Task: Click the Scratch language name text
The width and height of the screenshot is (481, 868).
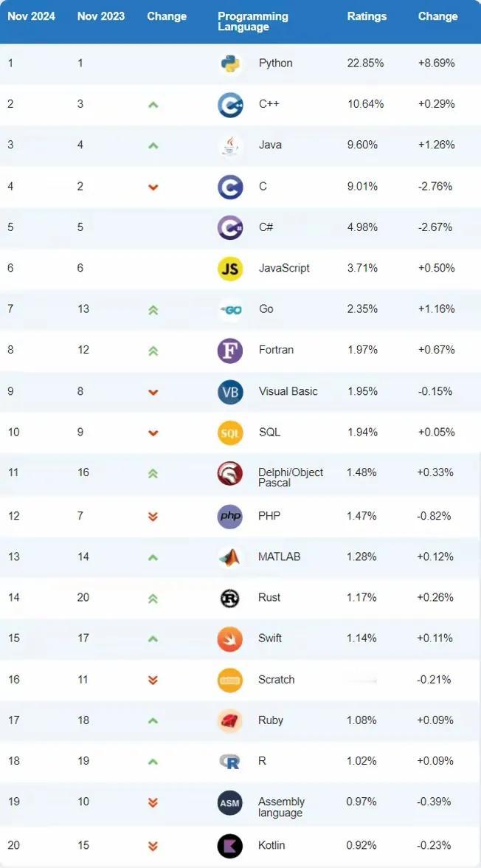Action: click(277, 680)
